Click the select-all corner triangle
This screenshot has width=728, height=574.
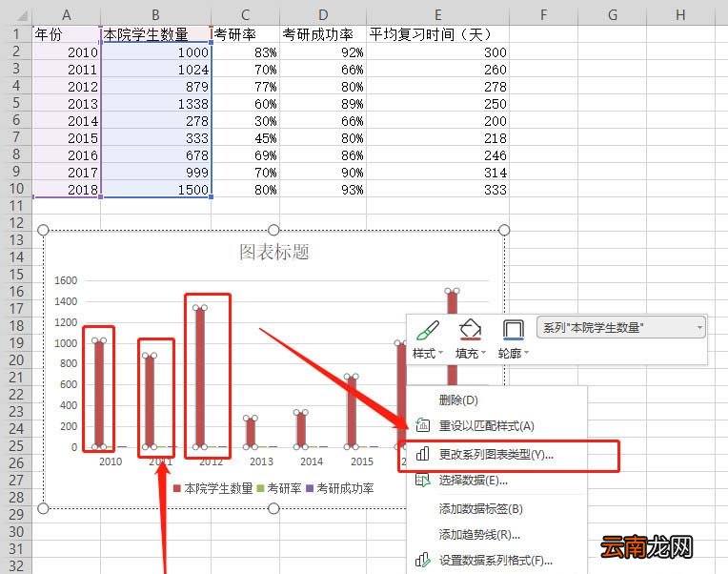(21, 16)
